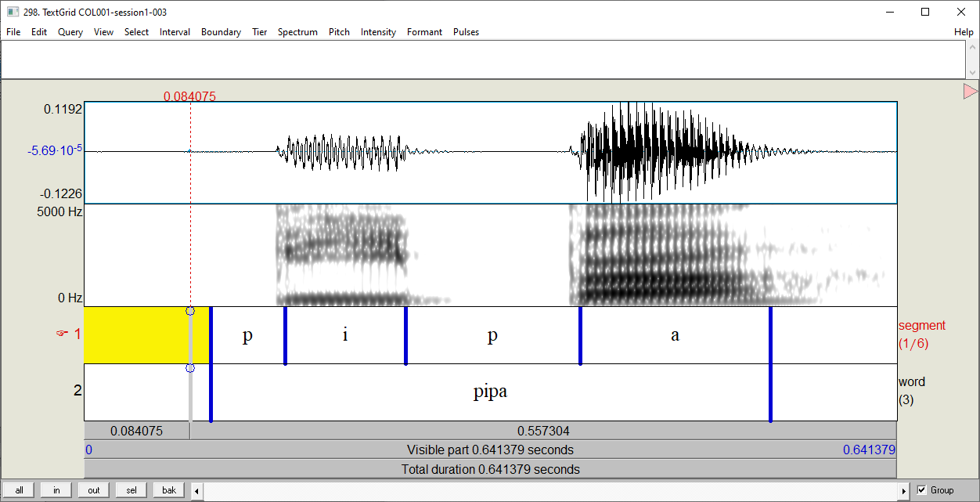
Task: Open the Interval menu
Action: point(175,32)
